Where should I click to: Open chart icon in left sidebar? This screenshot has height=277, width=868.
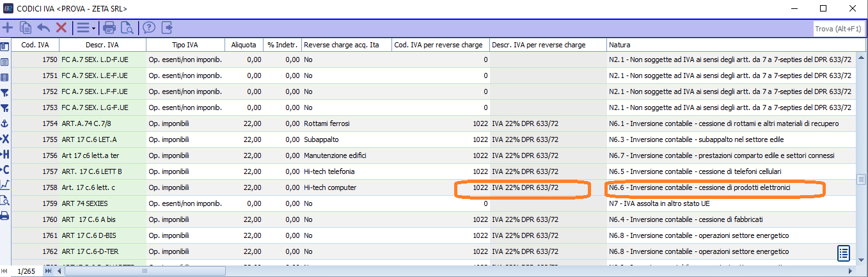(4, 185)
